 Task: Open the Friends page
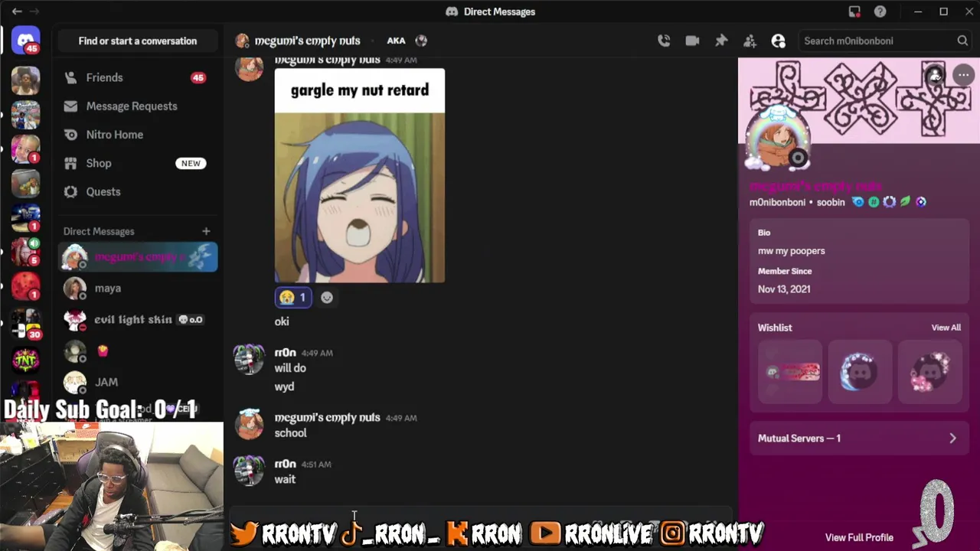138,77
